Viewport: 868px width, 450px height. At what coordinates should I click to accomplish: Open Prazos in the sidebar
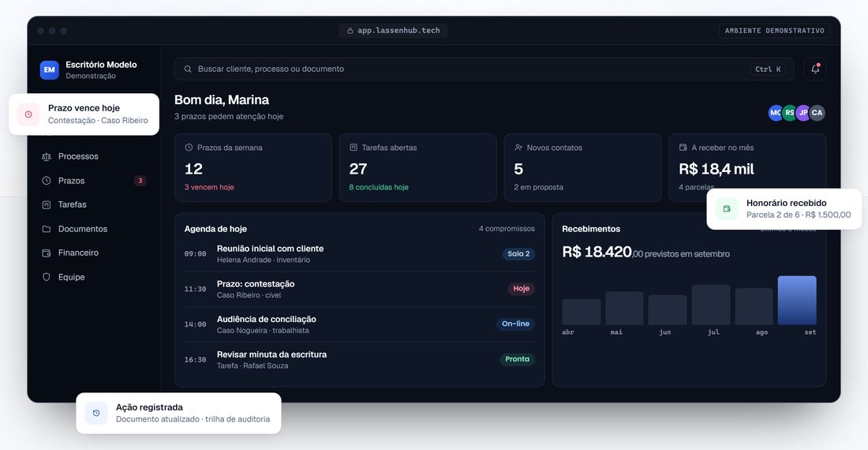tap(93, 181)
